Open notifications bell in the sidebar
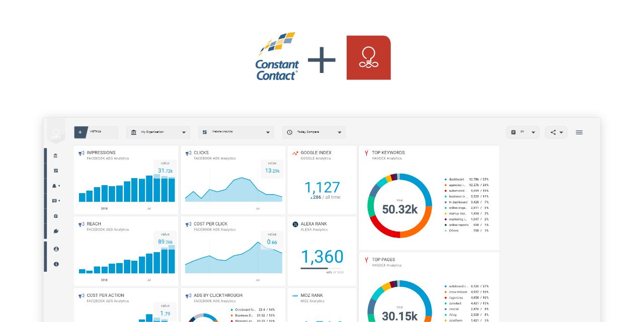The height and width of the screenshot is (322, 644). [55, 186]
